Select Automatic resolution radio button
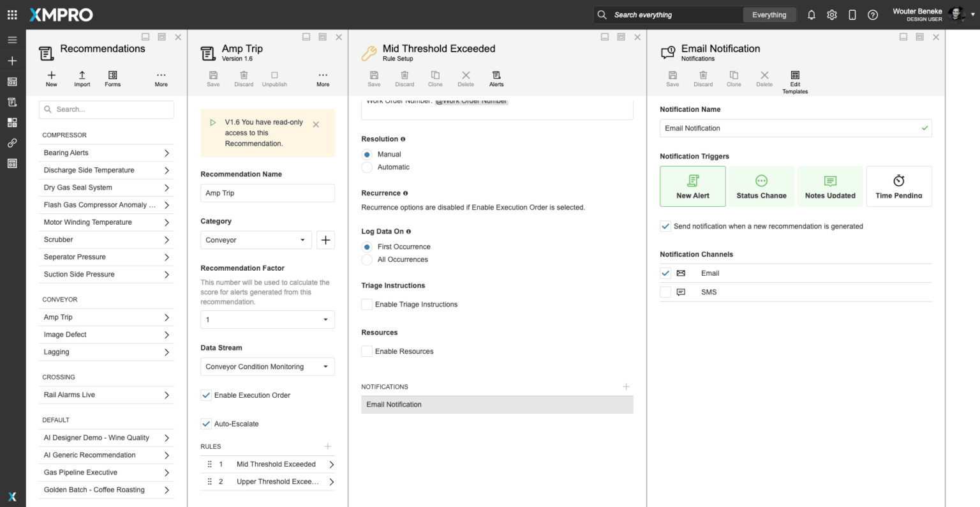This screenshot has height=507, width=980. click(x=367, y=167)
